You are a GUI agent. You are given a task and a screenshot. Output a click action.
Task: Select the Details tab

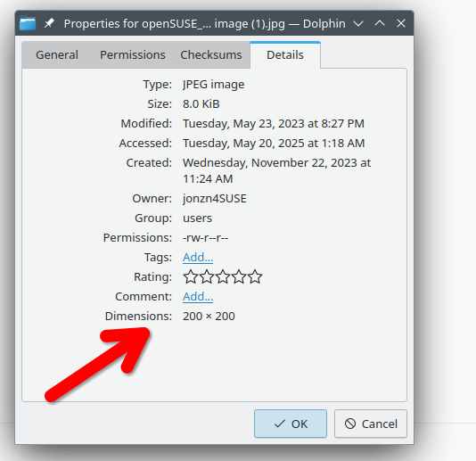[x=285, y=55]
